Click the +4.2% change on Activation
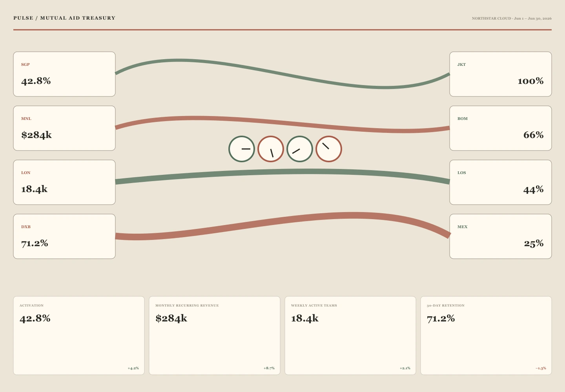The image size is (565, 392). coord(133,368)
